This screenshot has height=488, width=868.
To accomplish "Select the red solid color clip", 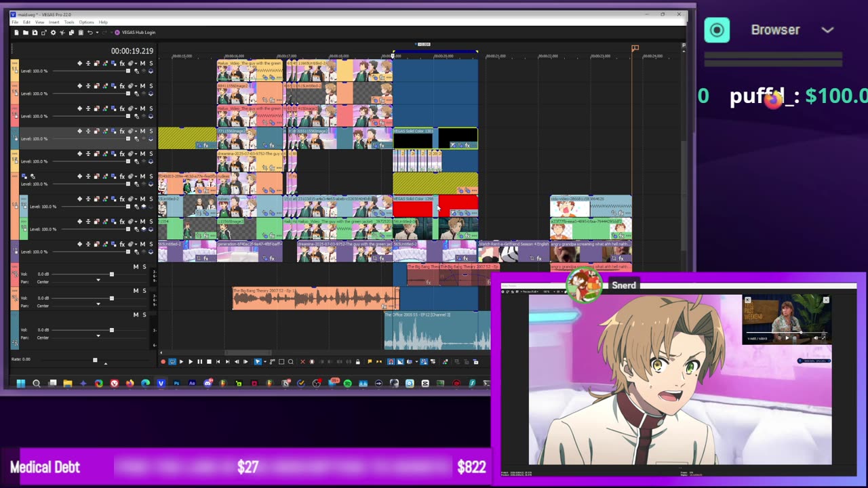I will click(x=435, y=207).
